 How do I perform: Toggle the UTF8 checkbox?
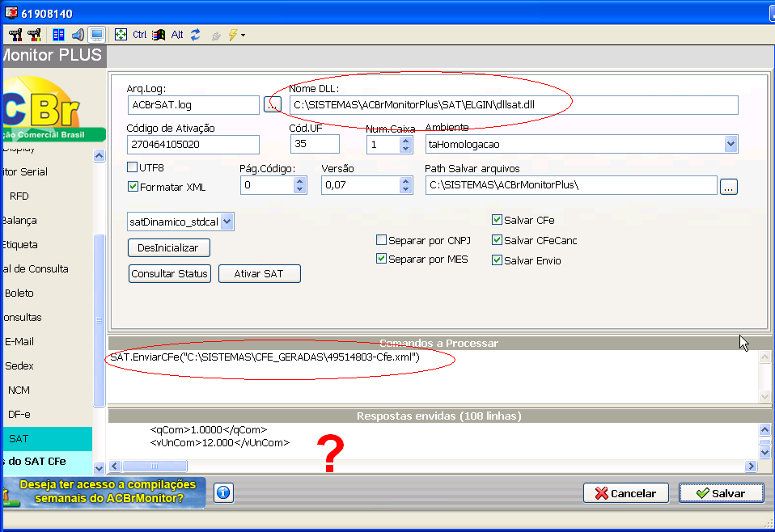pos(132,167)
